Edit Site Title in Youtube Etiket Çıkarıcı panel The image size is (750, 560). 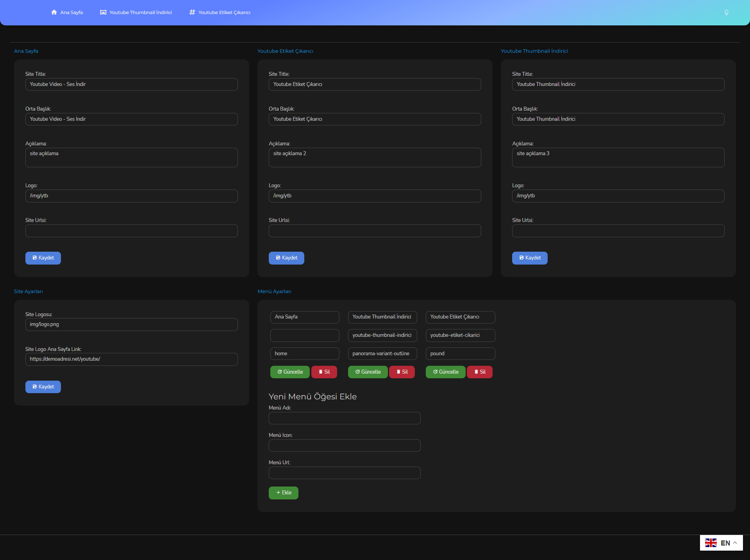375,84
